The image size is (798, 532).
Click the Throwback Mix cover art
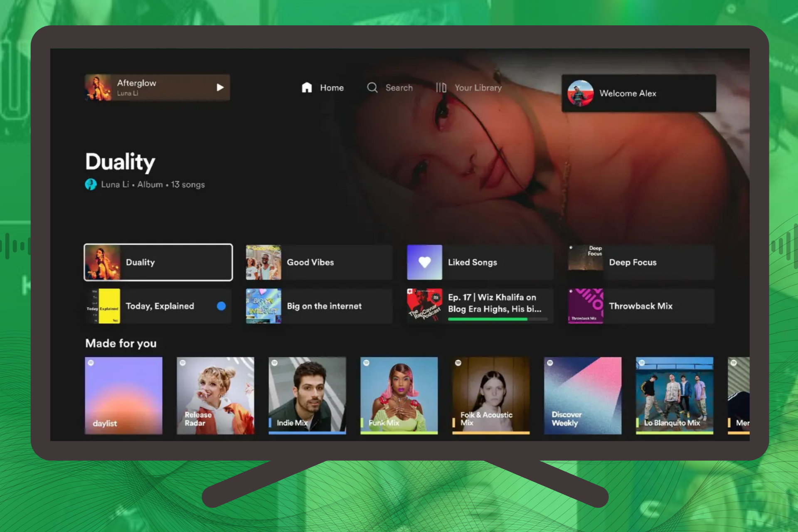586,306
